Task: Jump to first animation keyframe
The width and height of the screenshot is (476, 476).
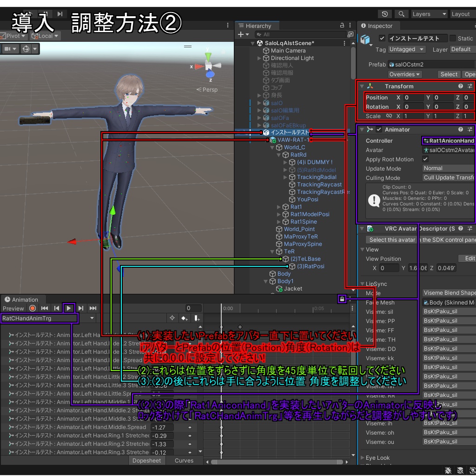Action: (45, 309)
